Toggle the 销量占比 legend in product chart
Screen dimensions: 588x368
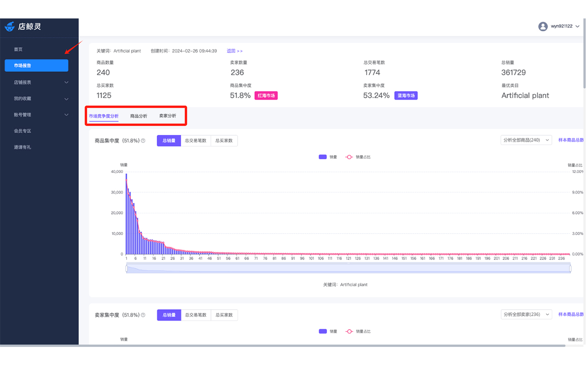pyautogui.click(x=358, y=157)
